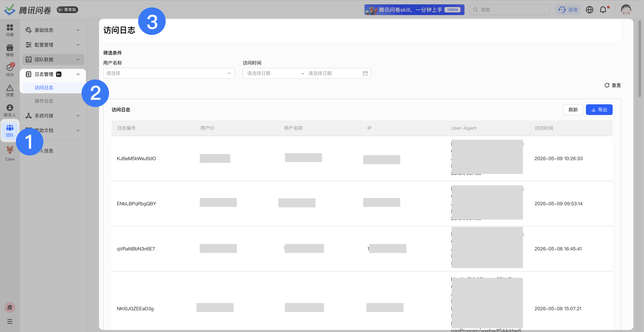Open the notification bell
This screenshot has height=332, width=644.
pyautogui.click(x=603, y=10)
